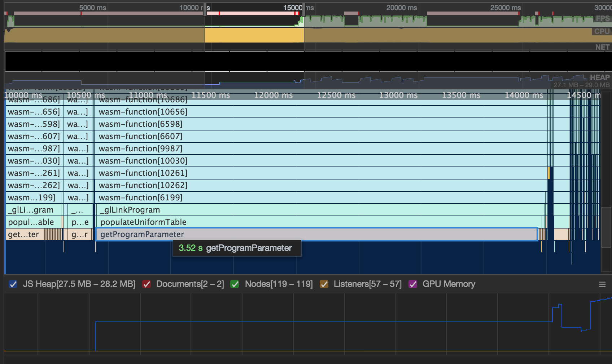The height and width of the screenshot is (364, 612).
Task: Click the 13000 ms ruler mark
Action: [x=398, y=95]
